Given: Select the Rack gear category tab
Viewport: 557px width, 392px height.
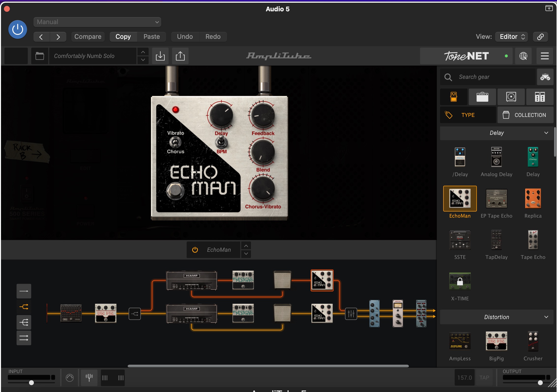Looking at the screenshot, I should (x=540, y=97).
